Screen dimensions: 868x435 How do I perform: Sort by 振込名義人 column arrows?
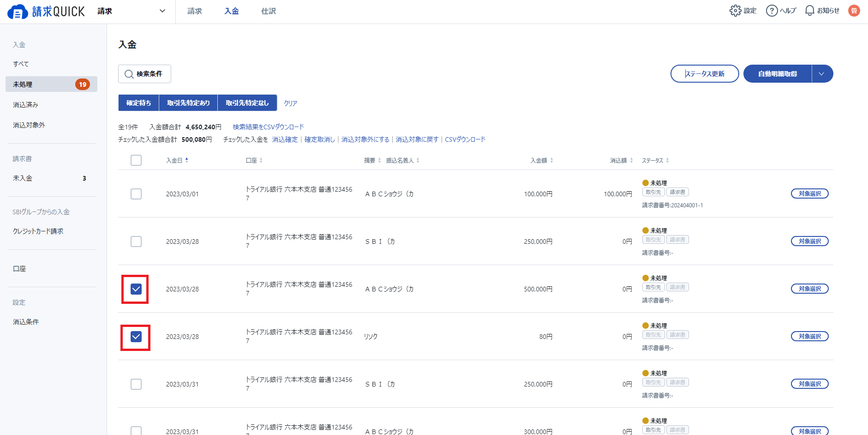418,160
